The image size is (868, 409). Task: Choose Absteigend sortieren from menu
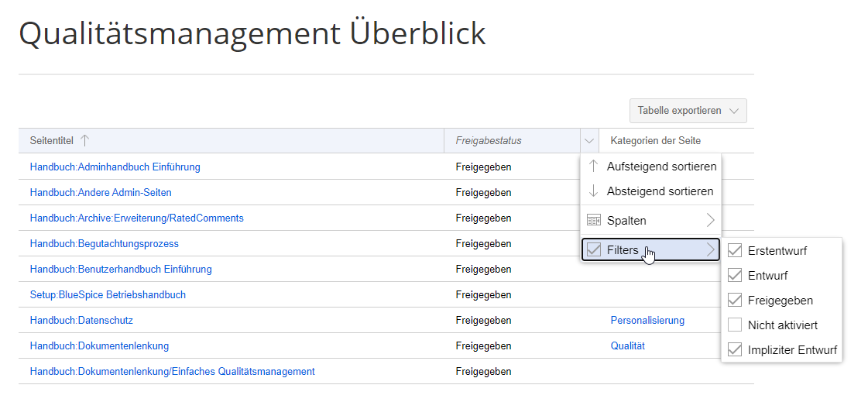point(660,191)
